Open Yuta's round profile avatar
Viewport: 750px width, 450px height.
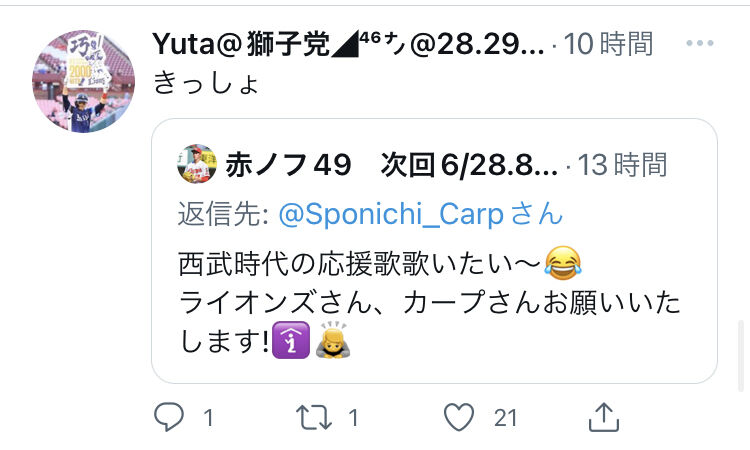click(x=83, y=81)
